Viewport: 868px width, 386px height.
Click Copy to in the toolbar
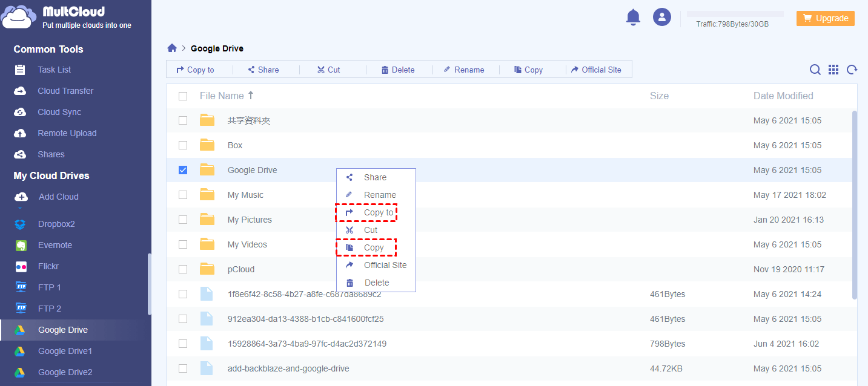[x=195, y=70]
